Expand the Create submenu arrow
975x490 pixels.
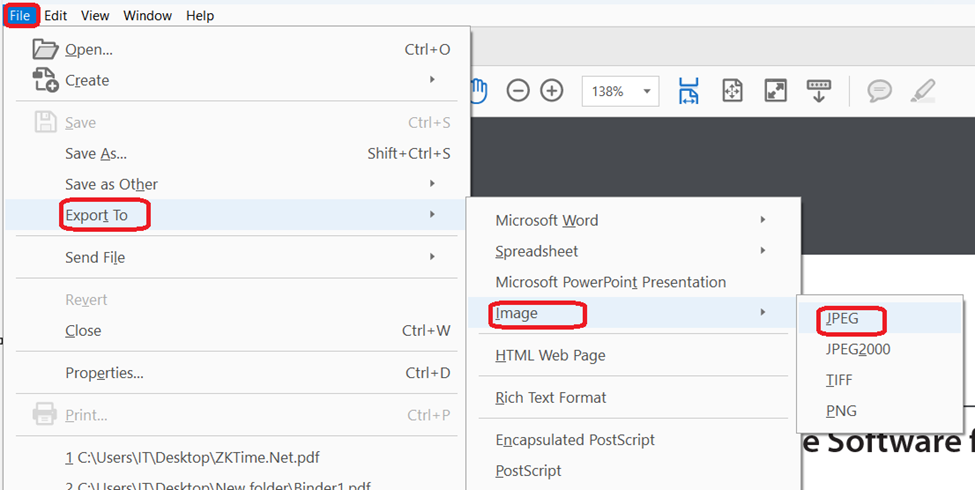(x=432, y=80)
